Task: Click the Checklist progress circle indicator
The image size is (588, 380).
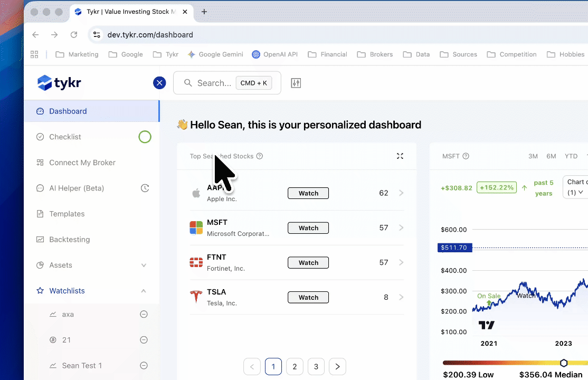Action: pyautogui.click(x=145, y=137)
